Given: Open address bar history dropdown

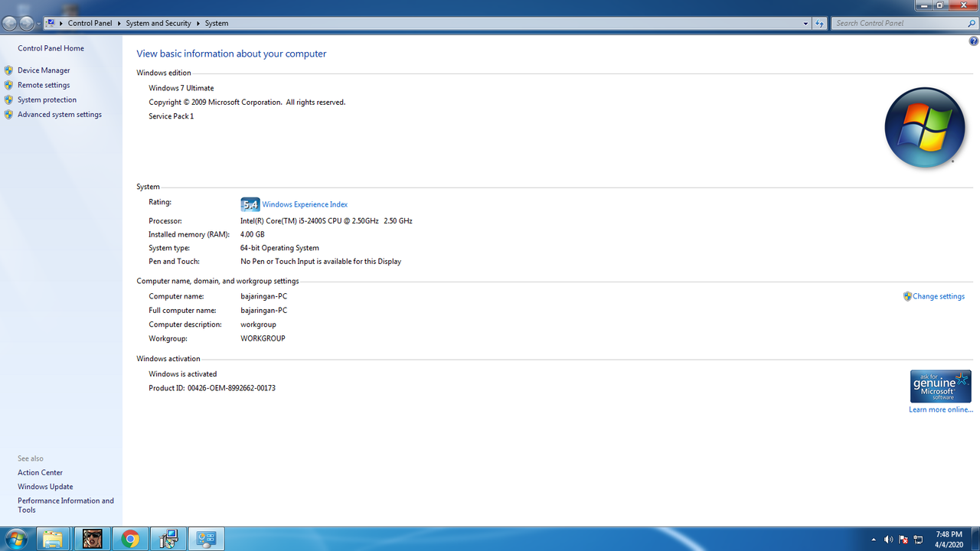Looking at the screenshot, I should (805, 23).
